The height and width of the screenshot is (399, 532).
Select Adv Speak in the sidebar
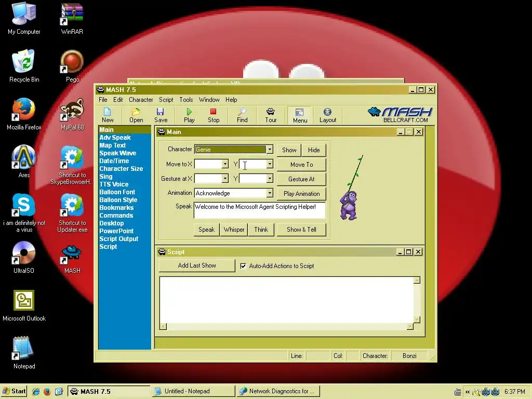point(115,137)
